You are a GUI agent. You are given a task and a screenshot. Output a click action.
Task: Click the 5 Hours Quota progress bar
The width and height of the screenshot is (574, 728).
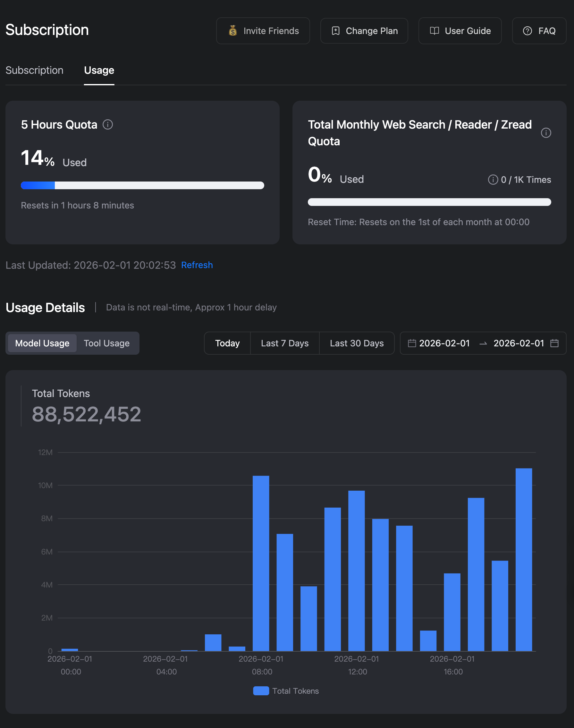coord(142,186)
